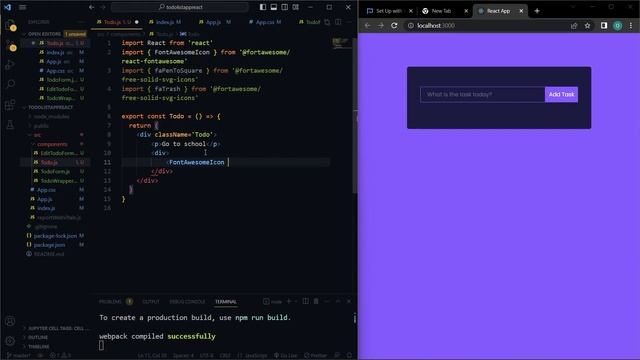
Task: Toggle the secondary sidebar layout icon
Action: (x=285, y=7)
